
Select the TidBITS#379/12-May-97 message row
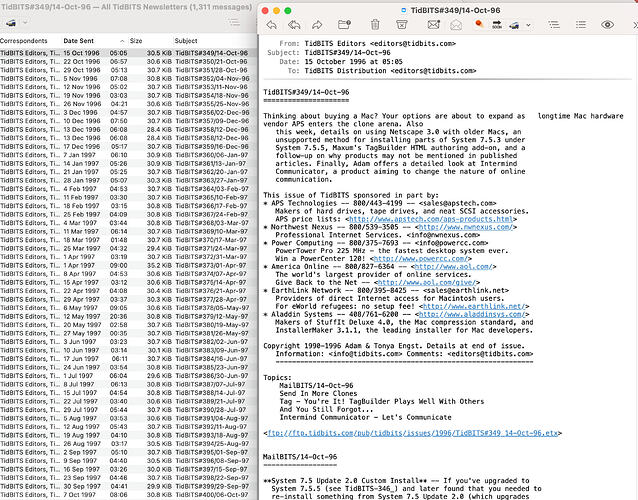click(x=129, y=316)
